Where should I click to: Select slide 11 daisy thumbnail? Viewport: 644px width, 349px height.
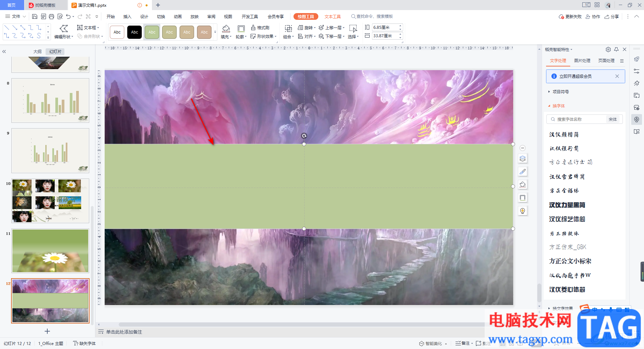pyautogui.click(x=50, y=251)
